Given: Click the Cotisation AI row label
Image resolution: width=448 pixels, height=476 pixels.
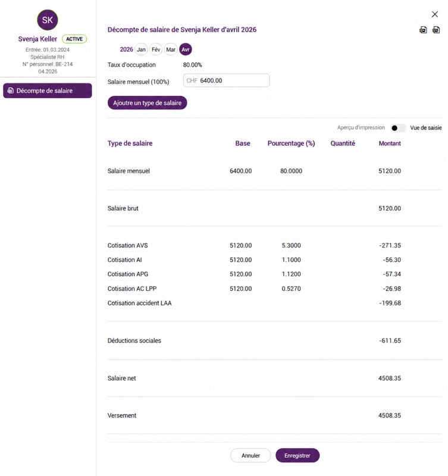Looking at the screenshot, I should (125, 260).
